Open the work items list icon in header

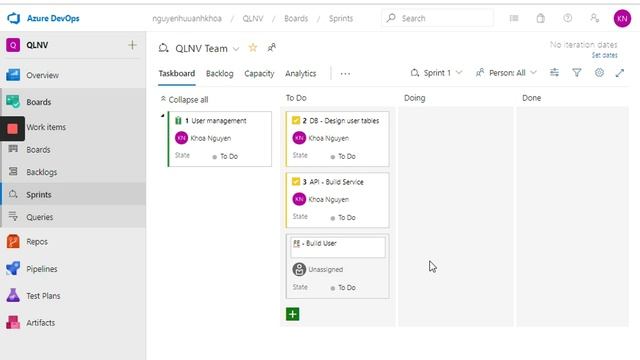[x=514, y=18]
